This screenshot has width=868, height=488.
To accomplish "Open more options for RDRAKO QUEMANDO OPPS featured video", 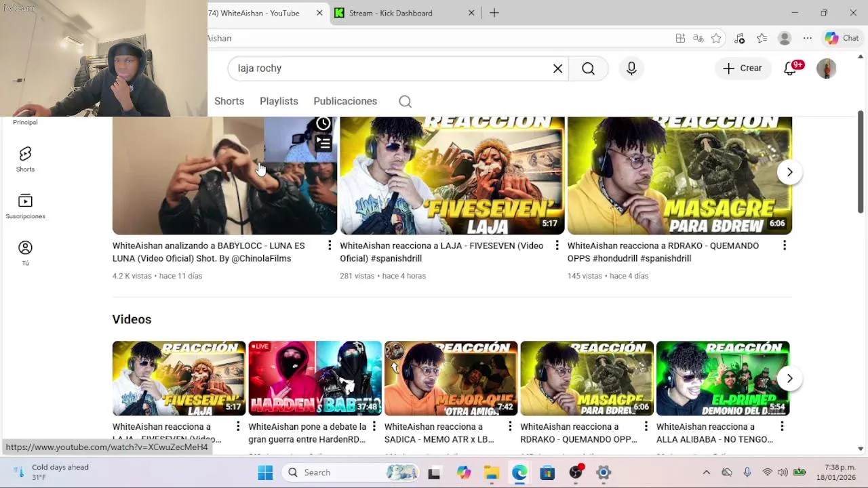I will [785, 245].
